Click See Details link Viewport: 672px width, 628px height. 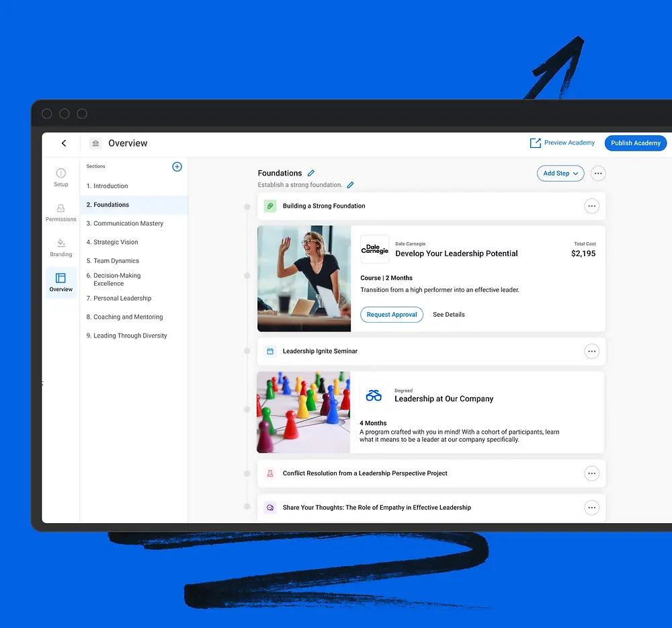[449, 315]
